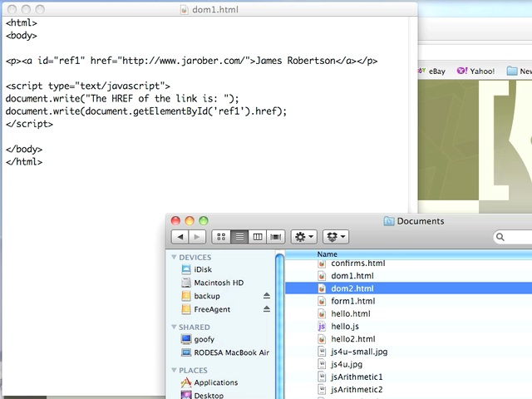Open the Finder action gear menu

[x=304, y=237]
